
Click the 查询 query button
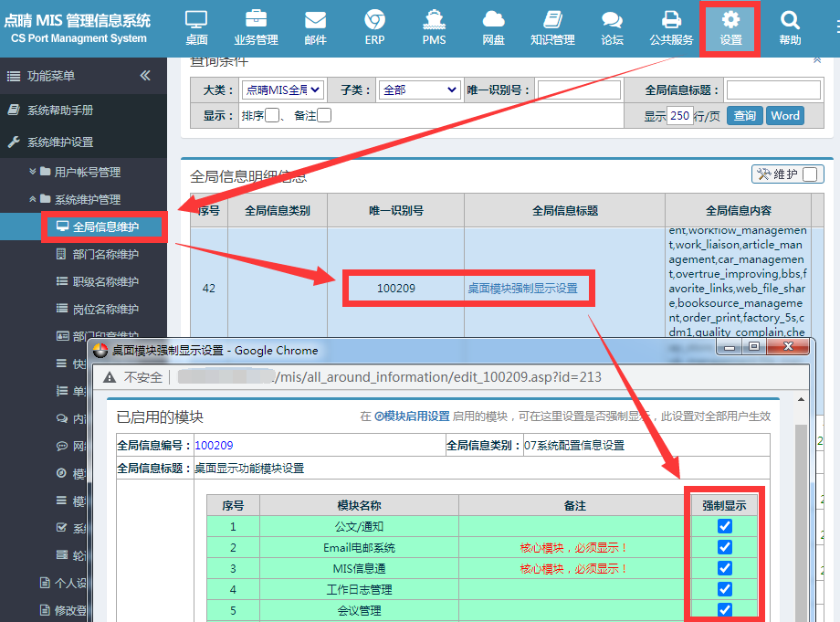point(745,116)
